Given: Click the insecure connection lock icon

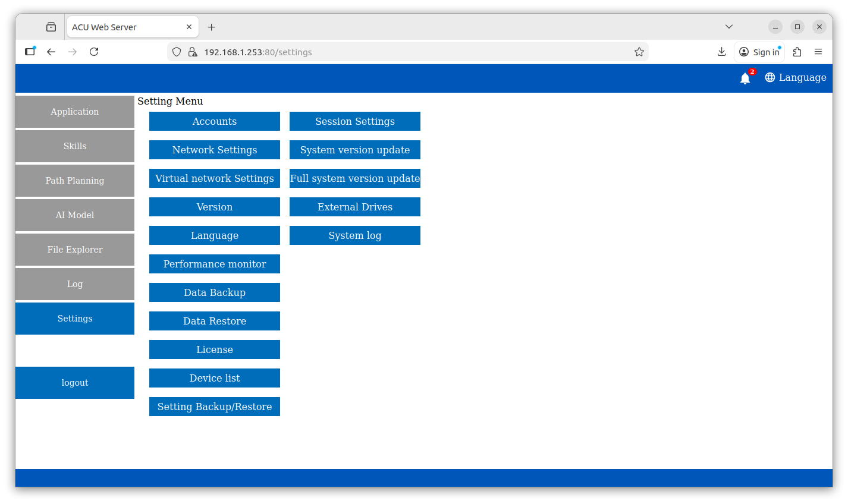Looking at the screenshot, I should (x=193, y=52).
